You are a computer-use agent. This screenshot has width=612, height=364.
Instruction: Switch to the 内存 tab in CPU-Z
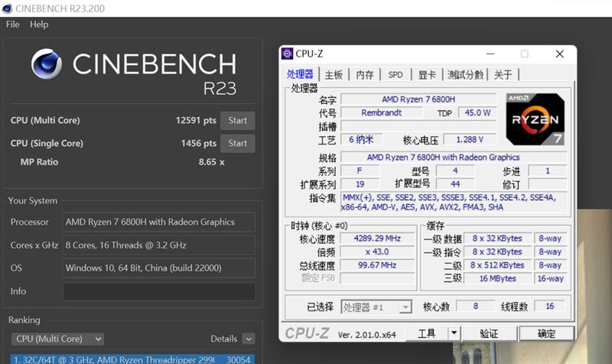[365, 74]
